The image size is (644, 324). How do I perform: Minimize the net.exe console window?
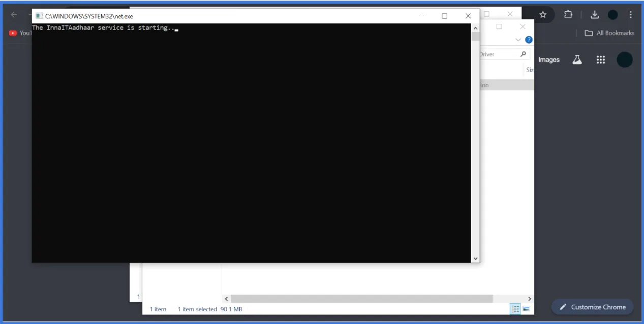421,16
